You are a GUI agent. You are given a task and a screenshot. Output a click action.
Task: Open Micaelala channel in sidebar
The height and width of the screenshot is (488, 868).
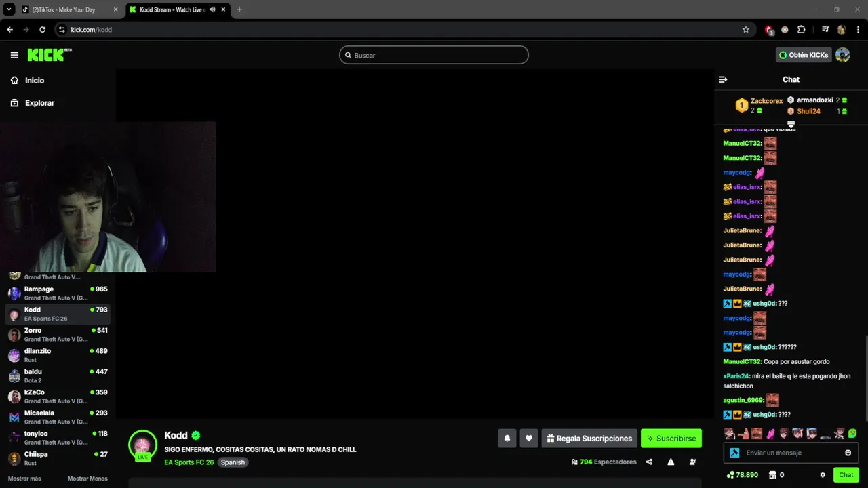pyautogui.click(x=58, y=417)
